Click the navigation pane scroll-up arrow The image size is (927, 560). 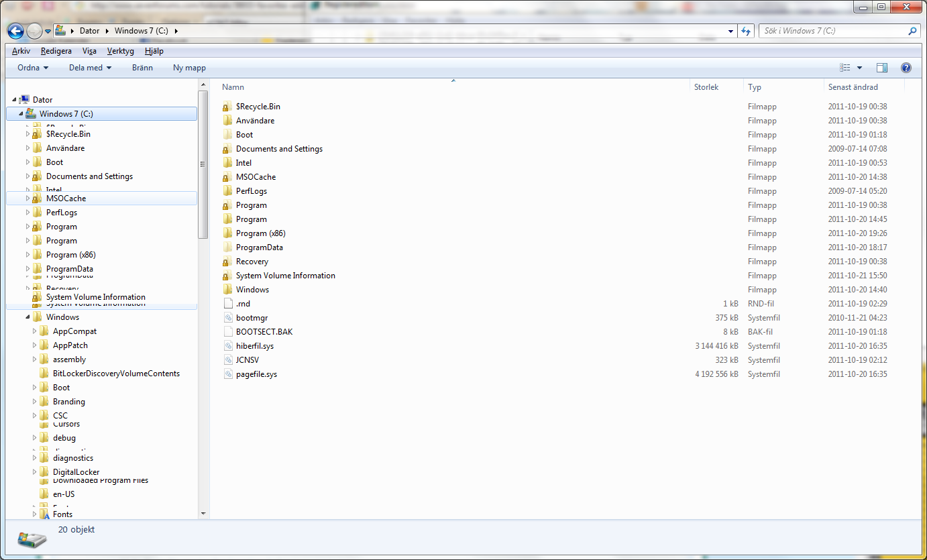pos(203,85)
